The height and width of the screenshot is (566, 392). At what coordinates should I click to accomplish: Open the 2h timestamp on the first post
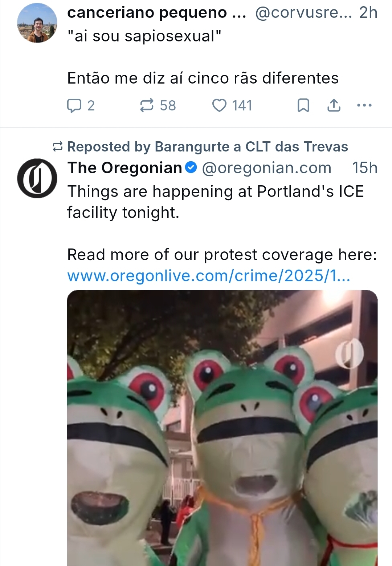(368, 13)
